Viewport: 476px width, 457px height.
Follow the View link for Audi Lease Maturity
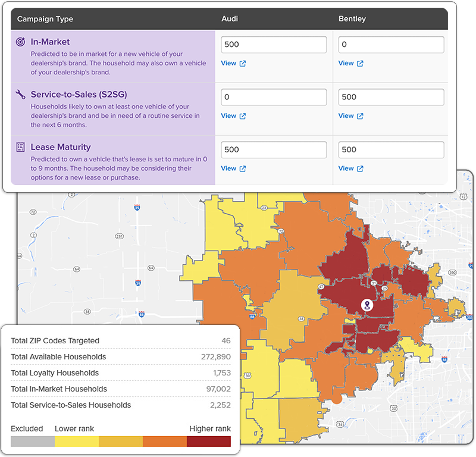[228, 168]
